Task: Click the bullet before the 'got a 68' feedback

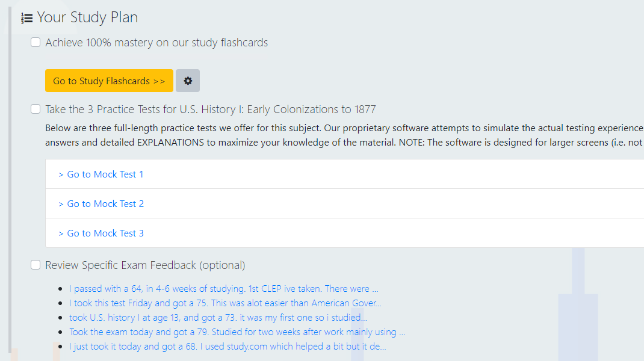Action: [x=61, y=347]
